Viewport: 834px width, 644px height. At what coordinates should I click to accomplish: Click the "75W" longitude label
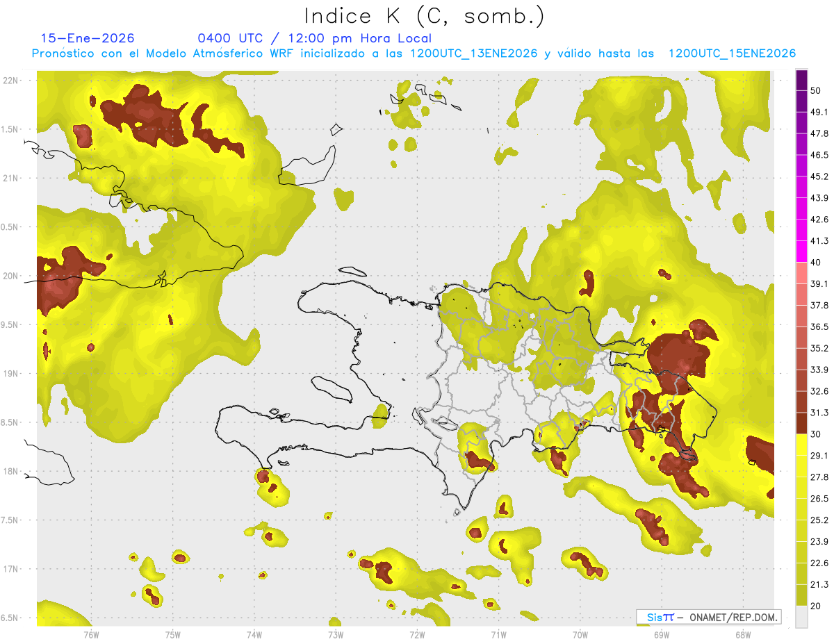coord(172,634)
